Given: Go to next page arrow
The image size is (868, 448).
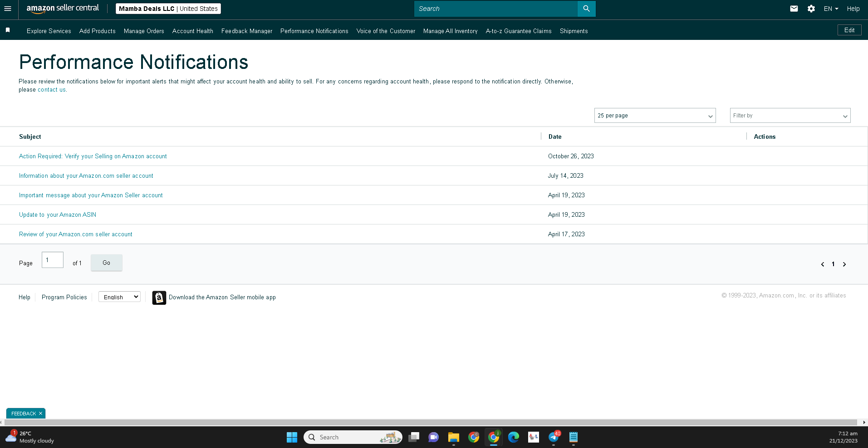Looking at the screenshot, I should tap(844, 264).
